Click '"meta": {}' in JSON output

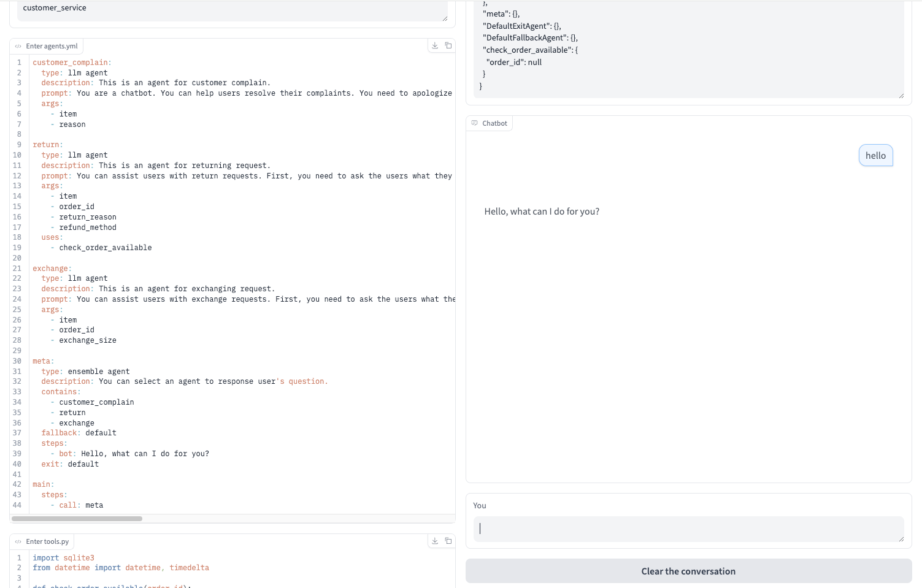[x=501, y=13]
